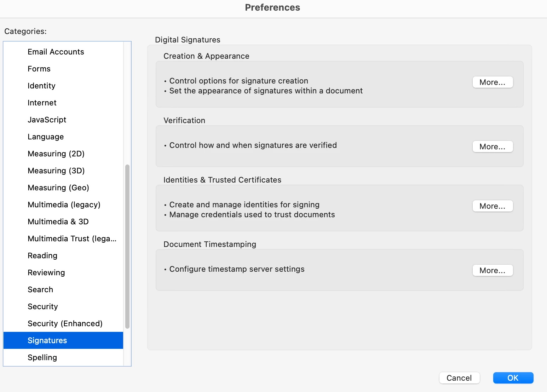Click the categories list scrollbar thumb
The image size is (547, 392).
[x=127, y=247]
